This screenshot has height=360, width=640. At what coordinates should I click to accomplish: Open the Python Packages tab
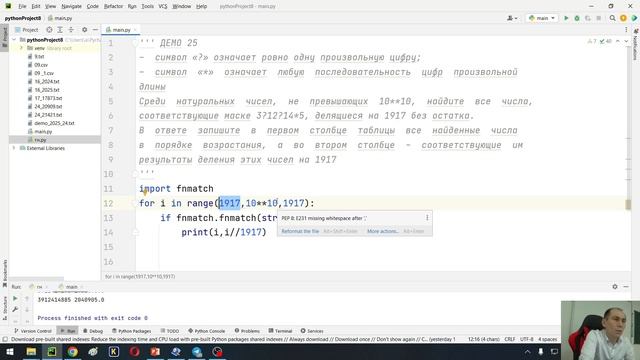point(131,331)
